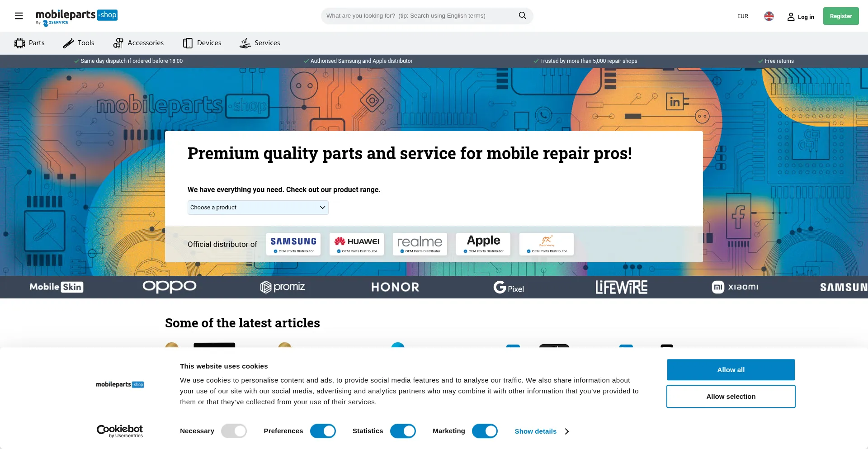The height and width of the screenshot is (449, 868).
Task: Open the Tools menu
Action: coord(79,43)
